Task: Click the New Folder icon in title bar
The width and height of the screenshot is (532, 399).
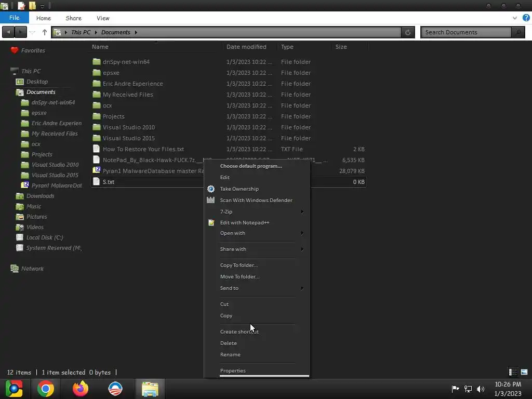Action: 32,6
